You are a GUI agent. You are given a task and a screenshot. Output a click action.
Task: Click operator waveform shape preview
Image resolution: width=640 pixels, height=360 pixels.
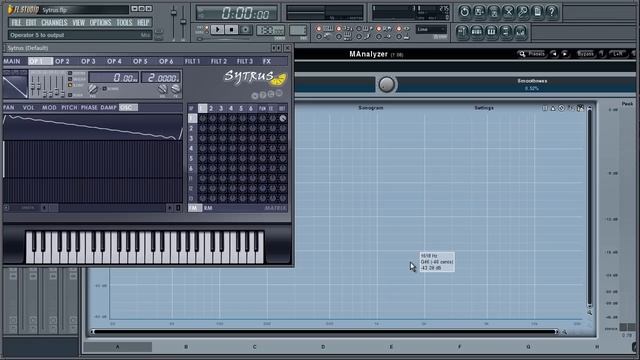15,85
